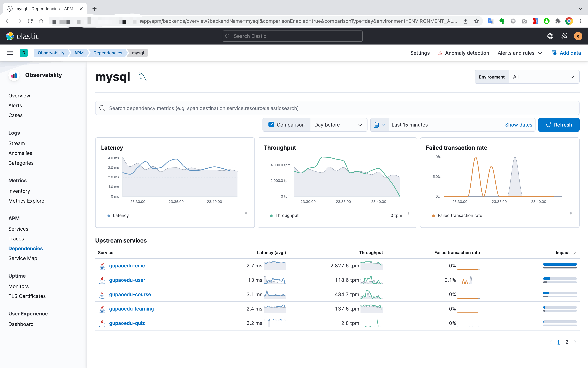Open the gupaoedu-user service link
Viewport: 588px width, 368px height.
pos(127,280)
